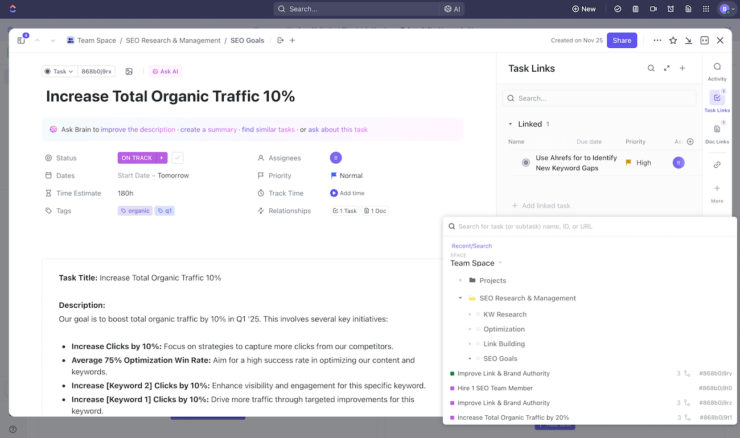Open the three-dot task options menu

pyautogui.click(x=657, y=40)
